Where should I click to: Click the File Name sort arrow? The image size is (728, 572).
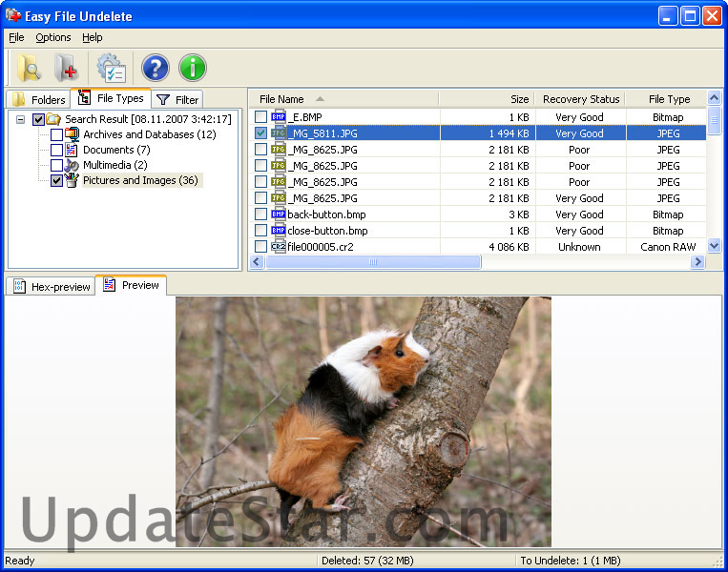(x=320, y=99)
